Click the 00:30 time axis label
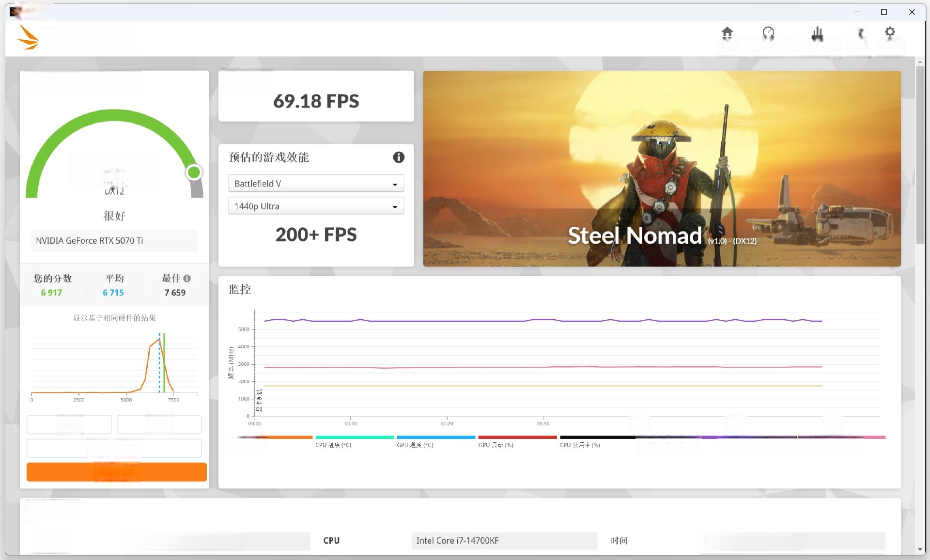 pyautogui.click(x=543, y=423)
